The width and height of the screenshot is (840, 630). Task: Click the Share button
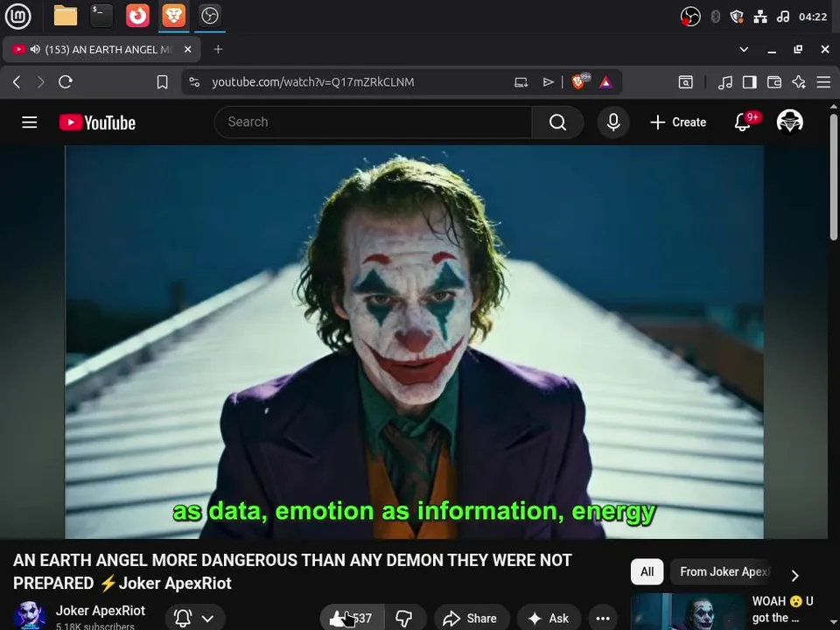471,619
